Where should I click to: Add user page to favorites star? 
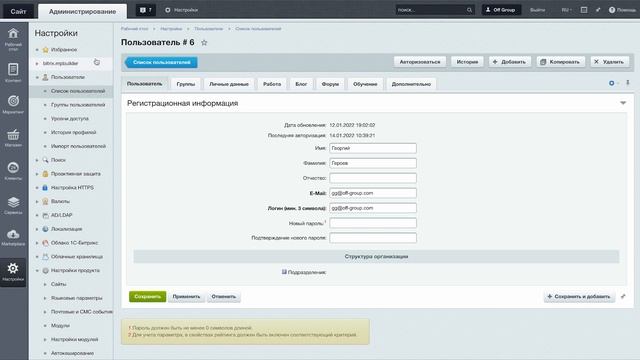[204, 42]
